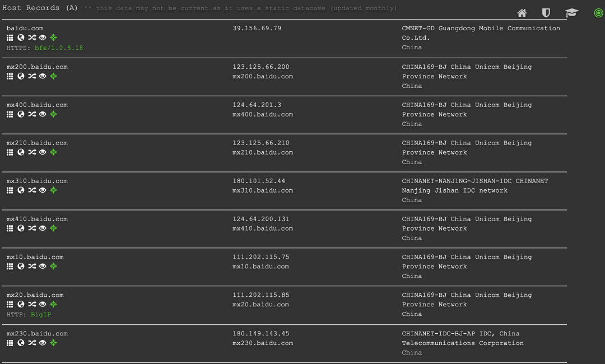Click green crosshair icon under mx410.baidu.com
Viewport: 605px width, 364px height.
click(53, 228)
